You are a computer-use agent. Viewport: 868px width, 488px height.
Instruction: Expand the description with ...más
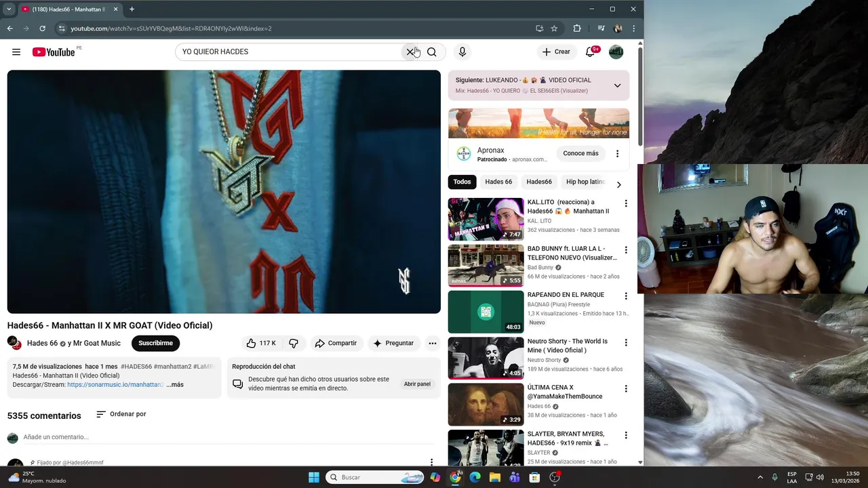[175, 385]
